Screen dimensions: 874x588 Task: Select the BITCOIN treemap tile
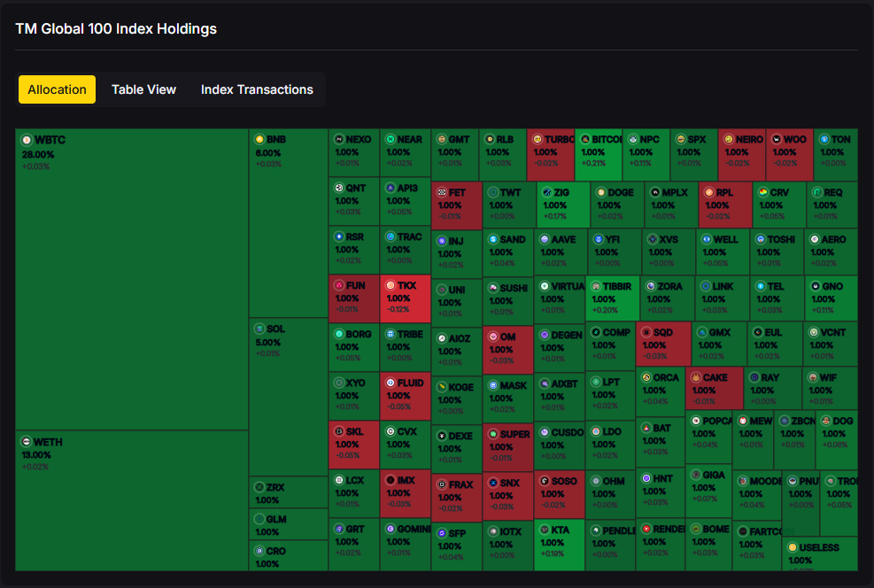(x=598, y=155)
